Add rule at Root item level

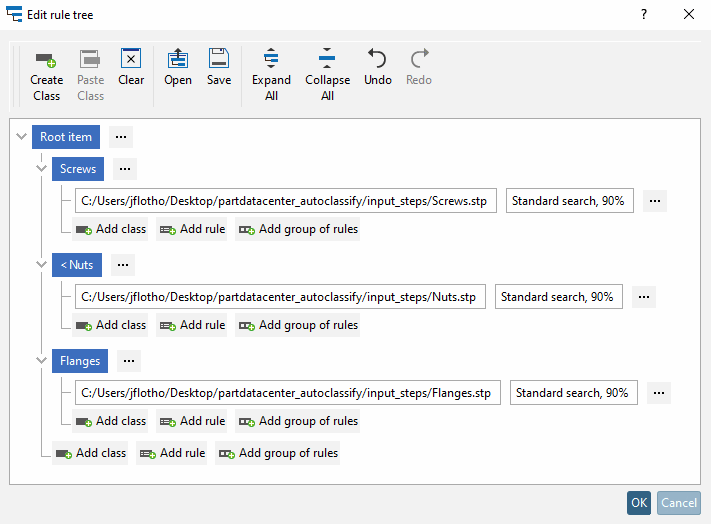coord(172,453)
